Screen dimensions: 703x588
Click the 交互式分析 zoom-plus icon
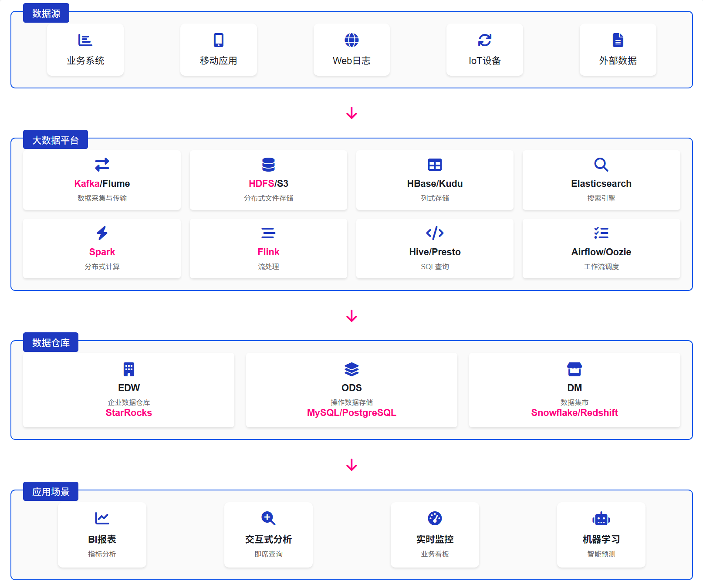268,518
